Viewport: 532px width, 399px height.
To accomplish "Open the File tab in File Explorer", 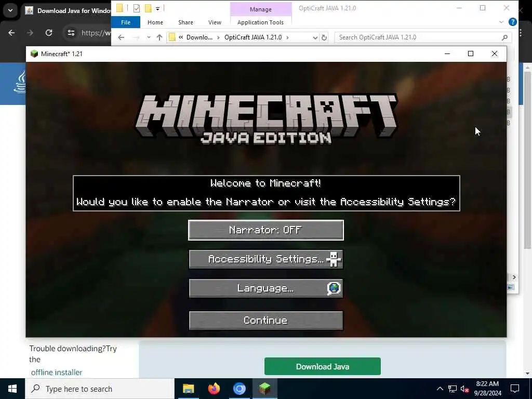I will pyautogui.click(x=126, y=22).
